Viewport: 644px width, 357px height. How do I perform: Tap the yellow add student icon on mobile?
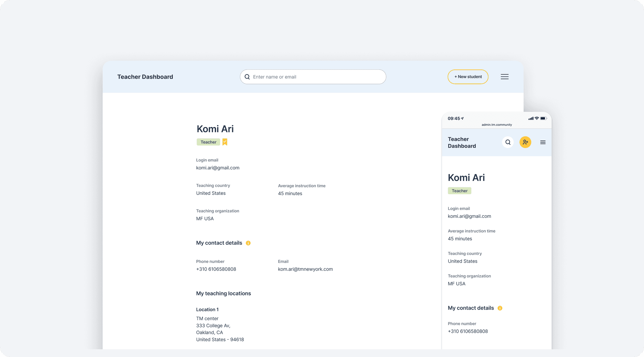[x=525, y=142]
